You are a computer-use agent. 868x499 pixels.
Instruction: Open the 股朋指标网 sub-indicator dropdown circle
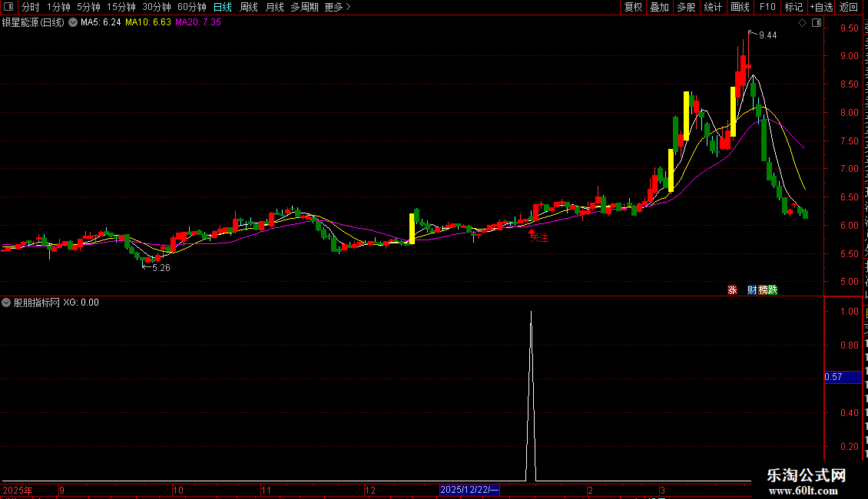point(6,302)
